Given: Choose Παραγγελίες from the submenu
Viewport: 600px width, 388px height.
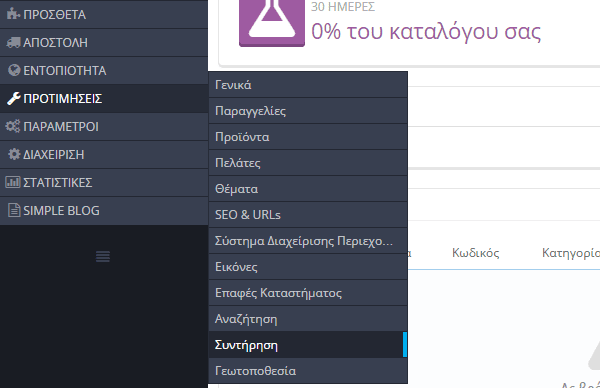Looking at the screenshot, I should point(308,111).
